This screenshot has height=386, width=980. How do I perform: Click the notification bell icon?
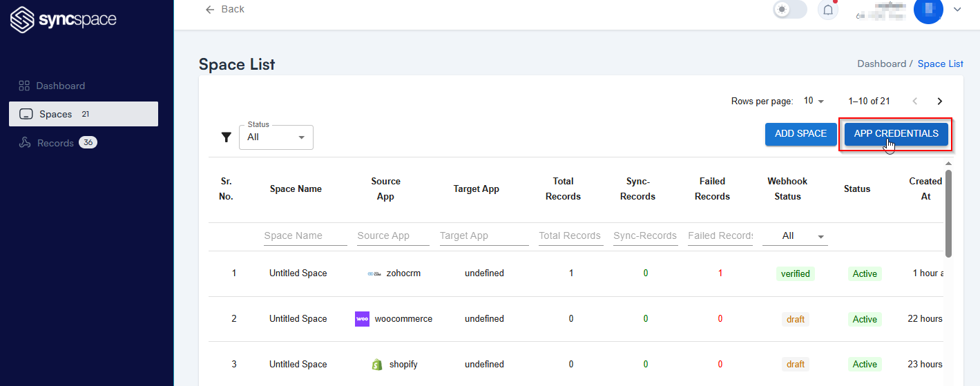click(x=827, y=10)
